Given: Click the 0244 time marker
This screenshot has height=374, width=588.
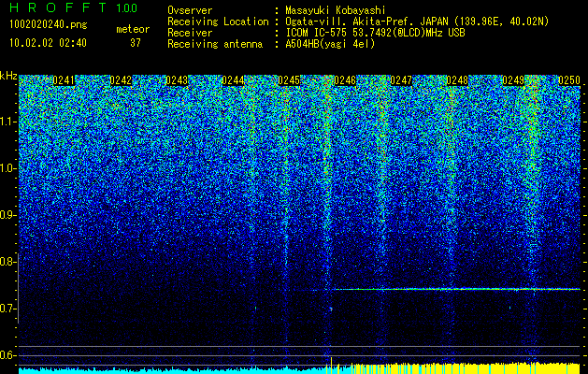Looking at the screenshot, I should (x=233, y=80).
